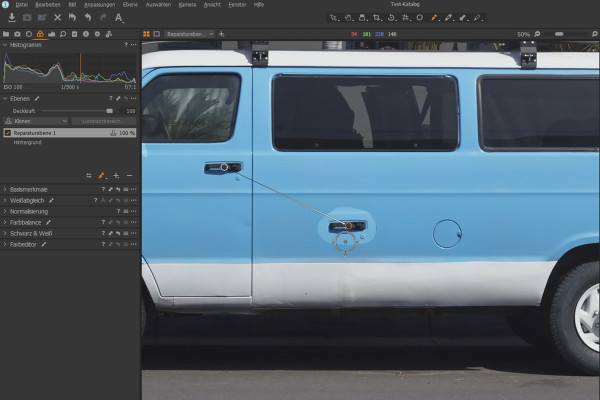Open the Auswählen menu

[158, 5]
